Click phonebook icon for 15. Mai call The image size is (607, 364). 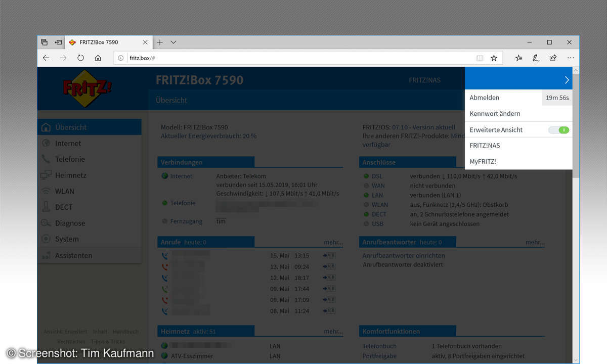tap(329, 255)
